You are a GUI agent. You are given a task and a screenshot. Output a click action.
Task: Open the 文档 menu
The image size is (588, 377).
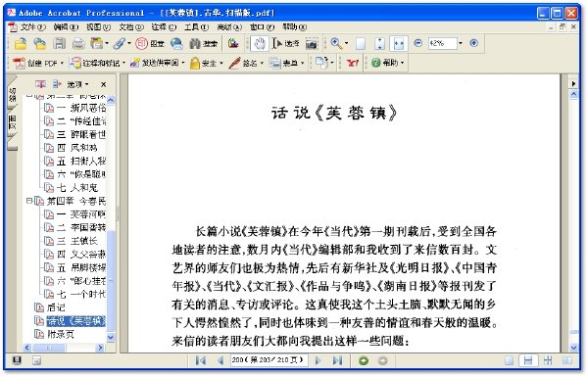[131, 27]
